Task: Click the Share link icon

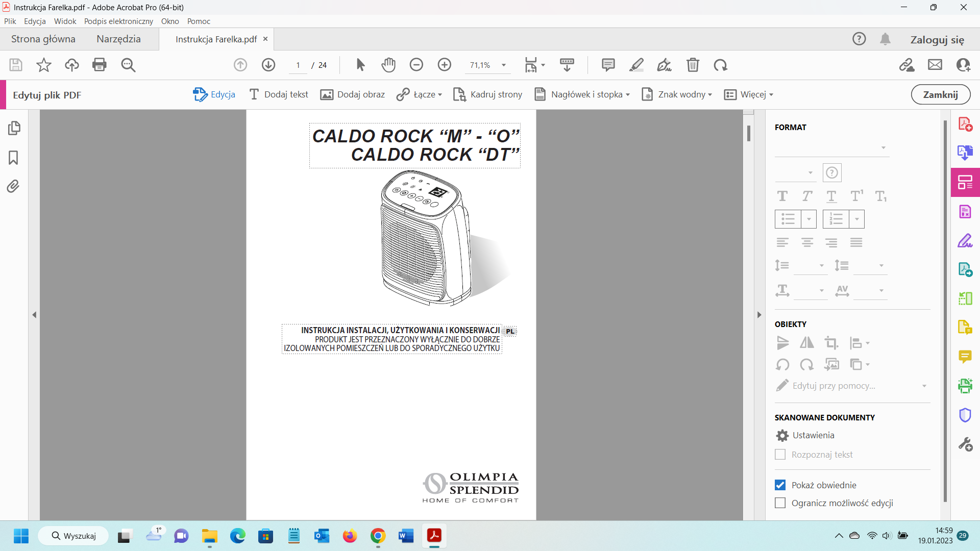Action: click(907, 65)
